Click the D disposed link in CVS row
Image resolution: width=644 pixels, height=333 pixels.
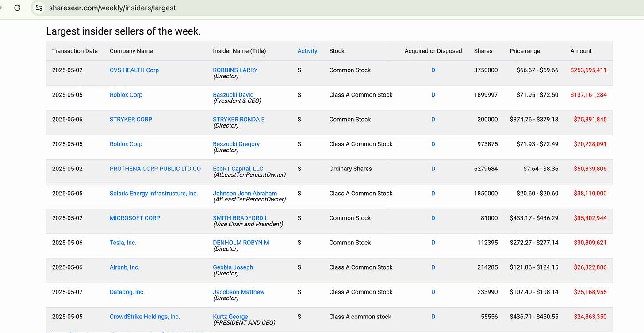[x=433, y=70]
